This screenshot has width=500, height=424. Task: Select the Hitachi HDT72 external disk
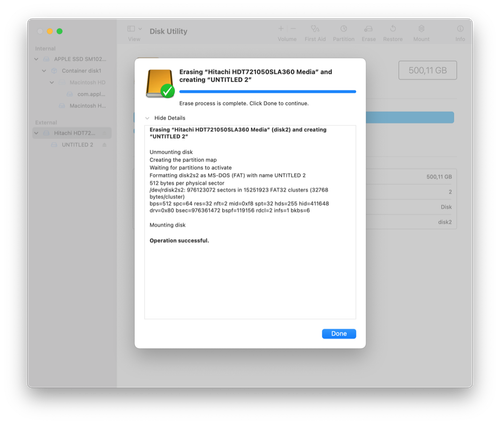[x=72, y=133]
